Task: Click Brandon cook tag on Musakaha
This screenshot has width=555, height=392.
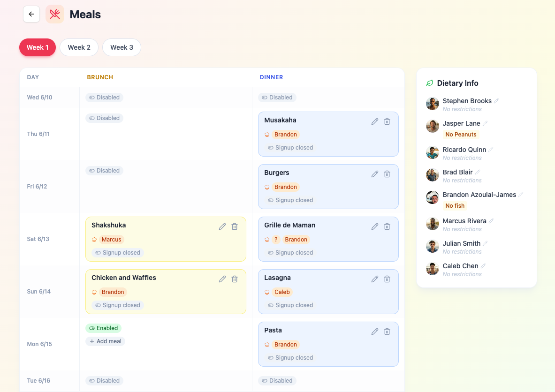Action: [x=286, y=135]
